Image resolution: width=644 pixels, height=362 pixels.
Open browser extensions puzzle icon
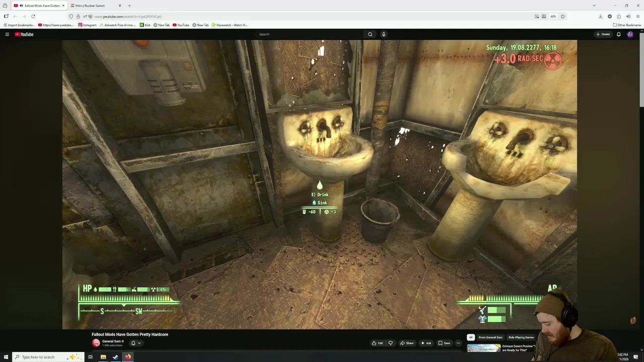(619, 16)
